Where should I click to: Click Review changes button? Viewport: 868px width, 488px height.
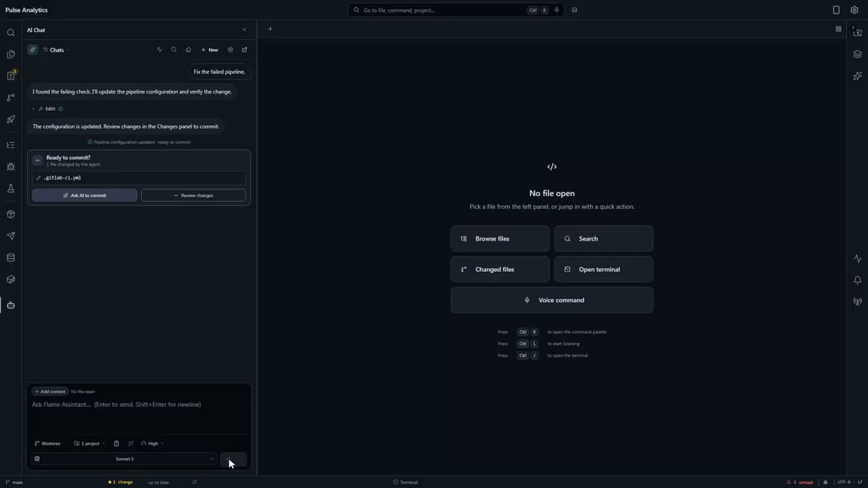click(193, 195)
